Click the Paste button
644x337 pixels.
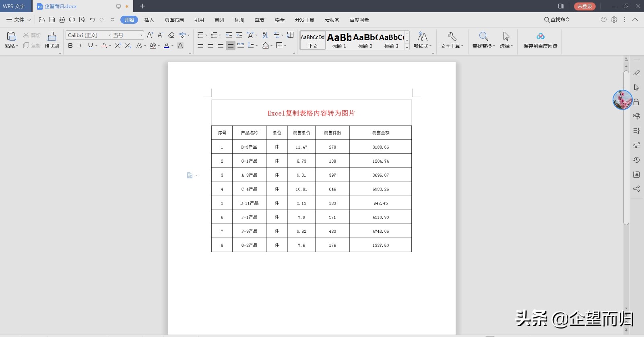tap(11, 40)
